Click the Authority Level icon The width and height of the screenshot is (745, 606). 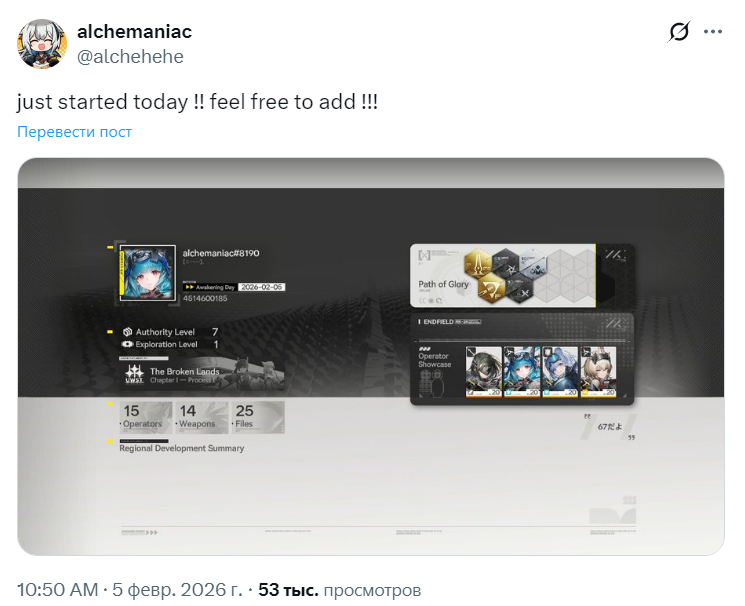[x=127, y=332]
